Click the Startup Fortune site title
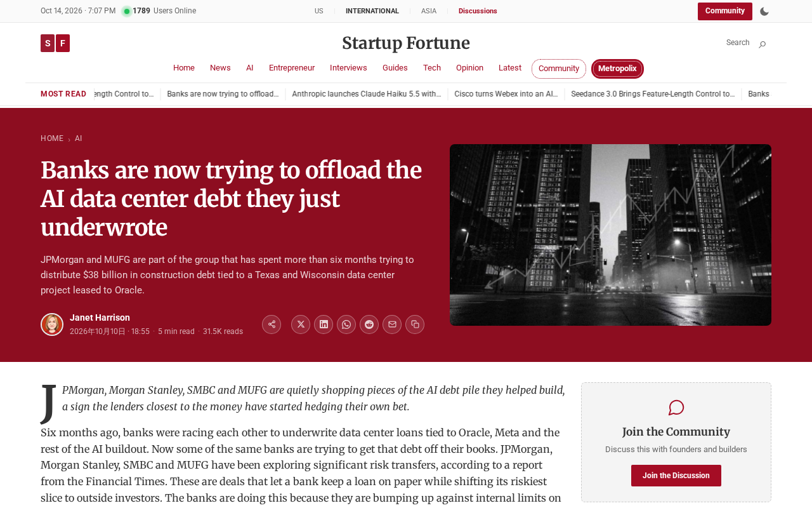The width and height of the screenshot is (812, 508). (406, 43)
